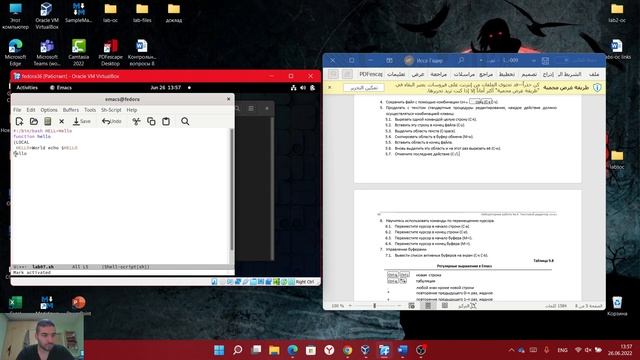Click Word focus mode button

point(467,306)
